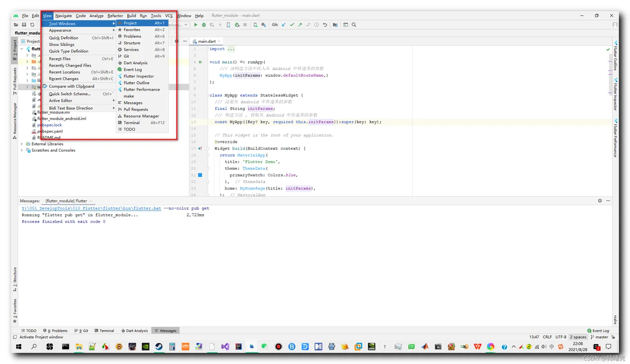Viewport: 630px width, 364px height.
Task: Choose Compare with Clipboard menu item
Action: point(80,86)
